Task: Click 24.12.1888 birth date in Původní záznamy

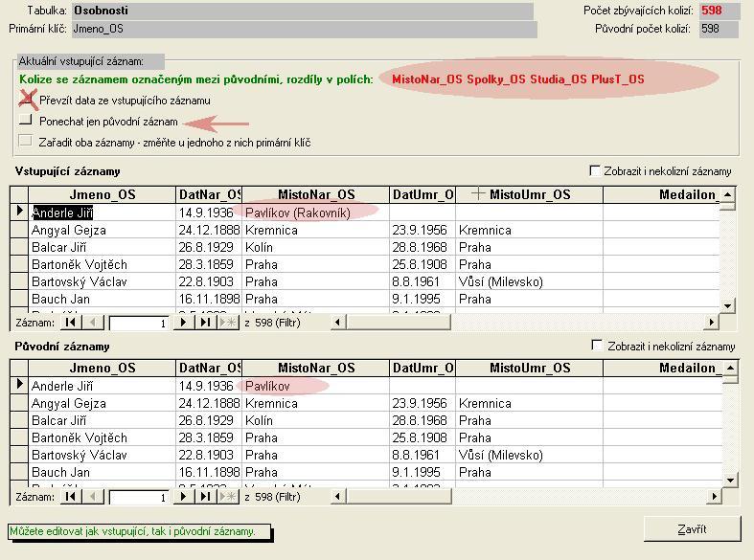Action: 209,403
